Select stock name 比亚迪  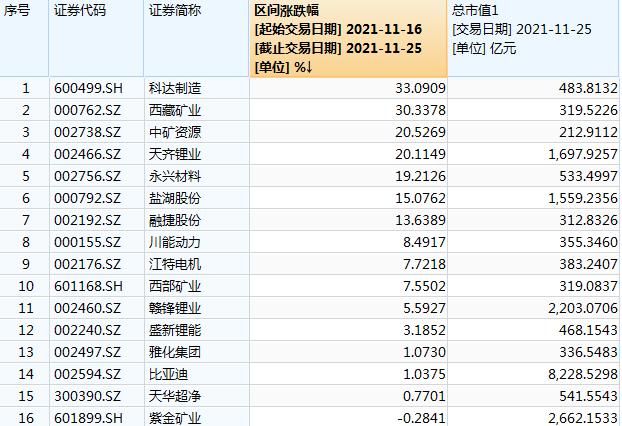168,374
